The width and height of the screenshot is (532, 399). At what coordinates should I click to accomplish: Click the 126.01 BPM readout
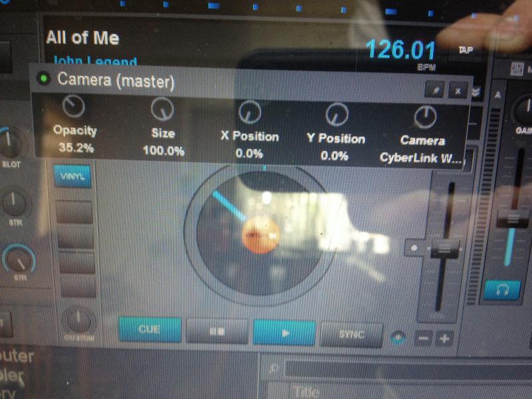click(x=401, y=50)
